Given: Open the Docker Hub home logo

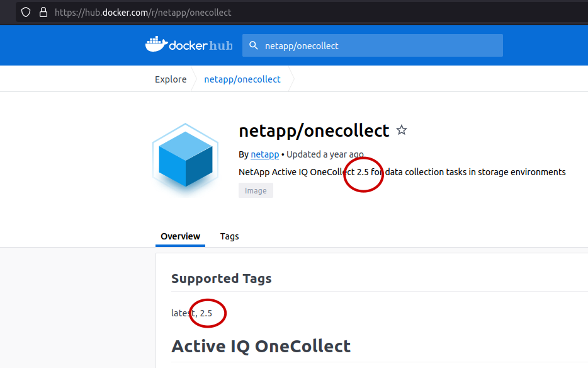Looking at the screenshot, I should coord(189,45).
